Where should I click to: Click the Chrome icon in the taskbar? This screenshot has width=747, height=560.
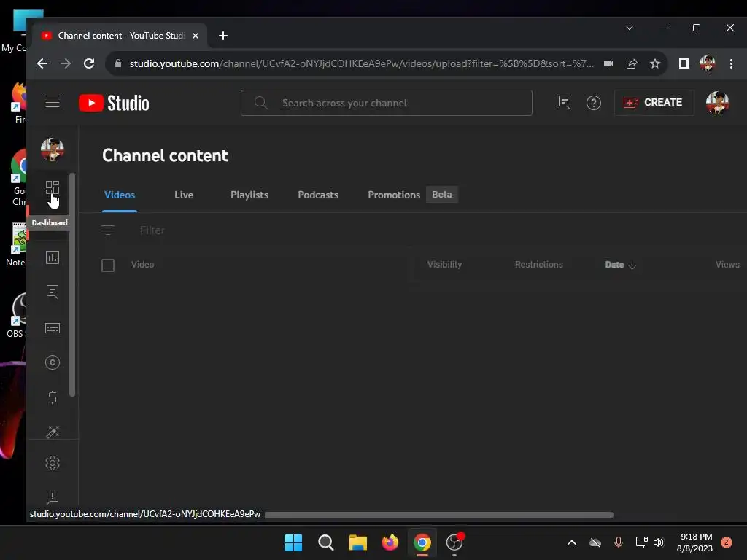click(422, 542)
